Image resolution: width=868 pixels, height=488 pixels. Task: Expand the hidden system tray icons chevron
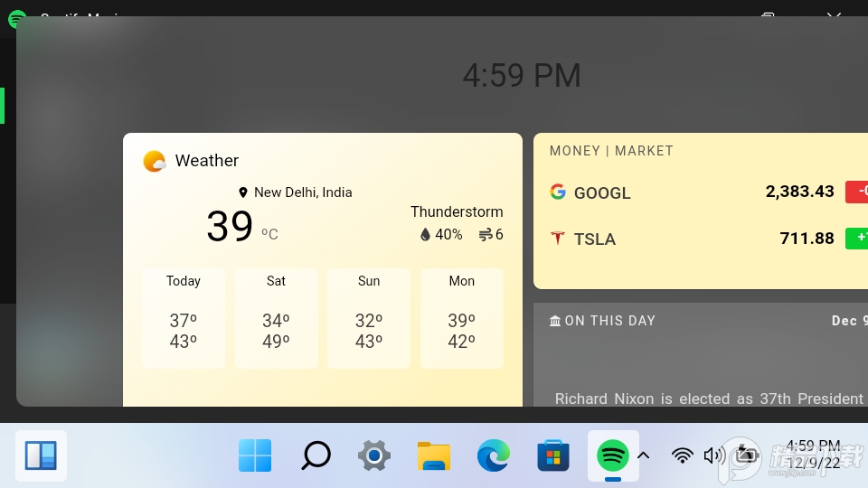point(644,455)
